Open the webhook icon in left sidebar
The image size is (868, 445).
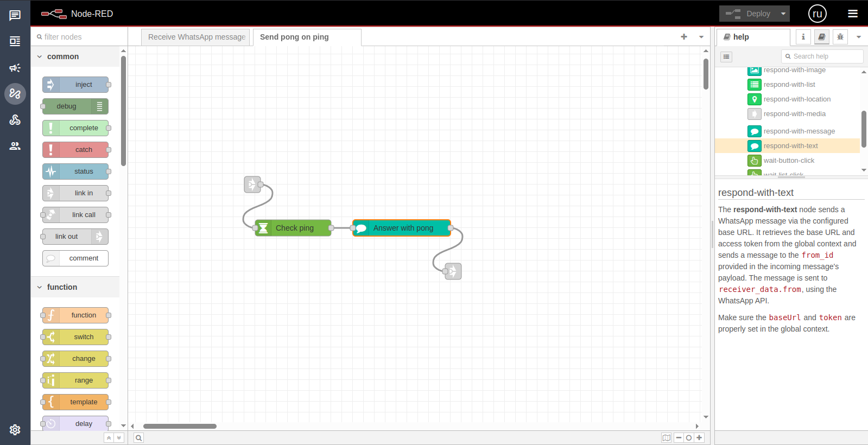point(15,120)
